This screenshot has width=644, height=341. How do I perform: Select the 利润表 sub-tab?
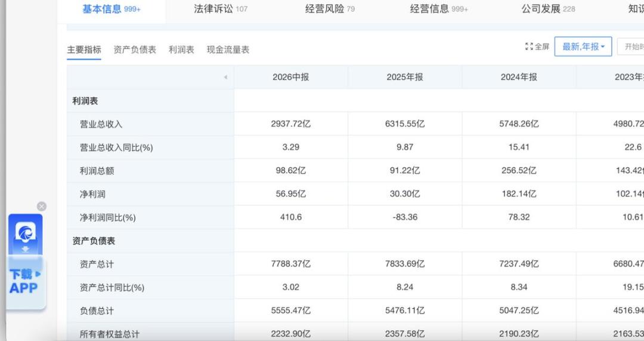tap(181, 49)
